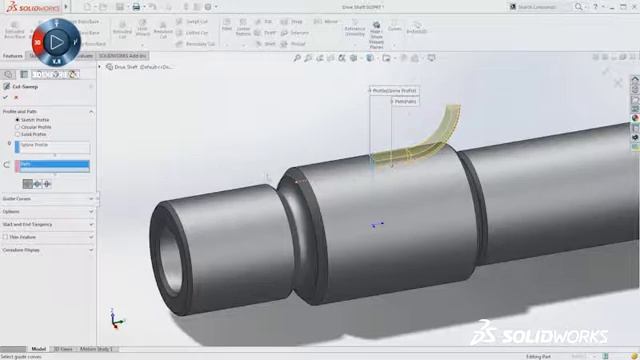Expand the Options section
Screen dimensions: 640x360
pos(91,211)
